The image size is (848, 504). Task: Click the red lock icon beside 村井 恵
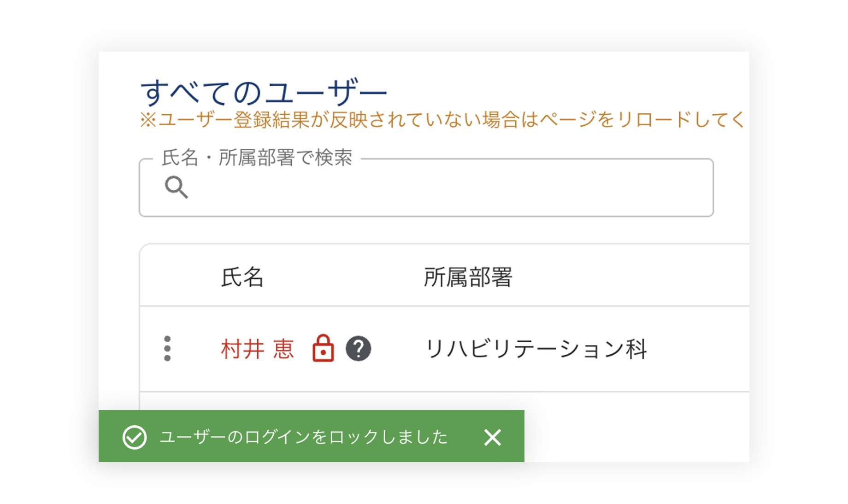click(x=323, y=348)
